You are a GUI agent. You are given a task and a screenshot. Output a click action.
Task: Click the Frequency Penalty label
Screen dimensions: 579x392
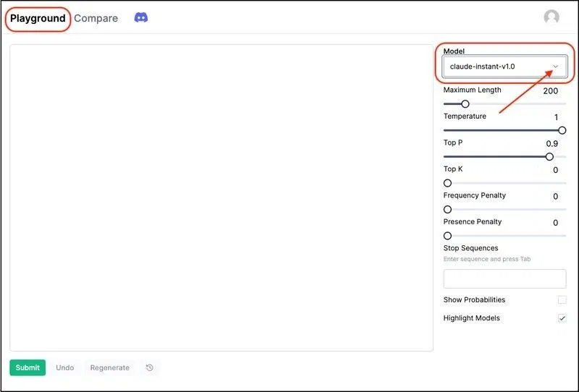click(475, 195)
